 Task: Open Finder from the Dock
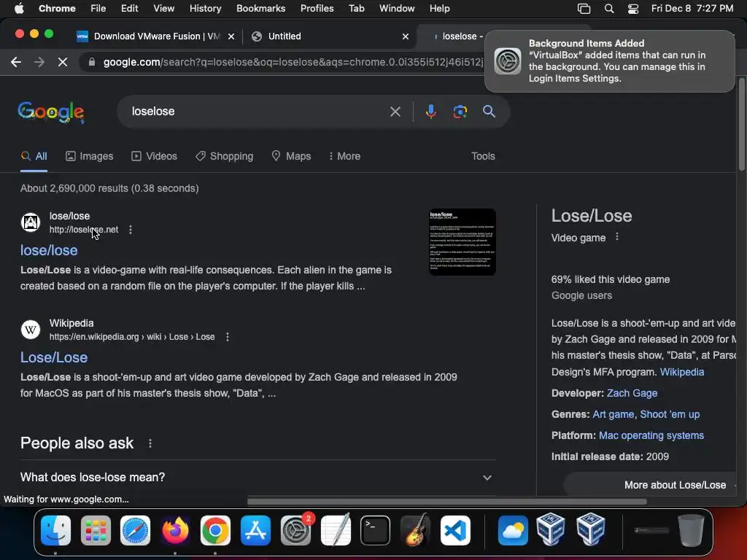click(55, 530)
